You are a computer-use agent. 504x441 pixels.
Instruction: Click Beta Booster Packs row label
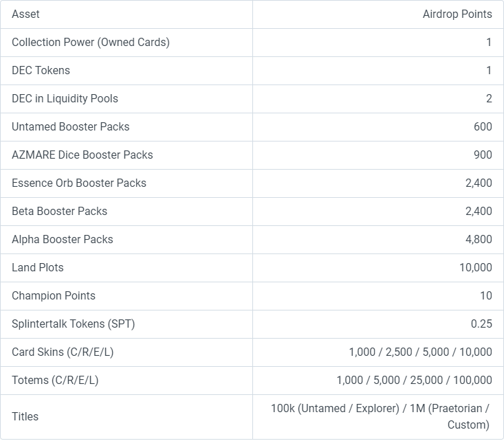[59, 212]
